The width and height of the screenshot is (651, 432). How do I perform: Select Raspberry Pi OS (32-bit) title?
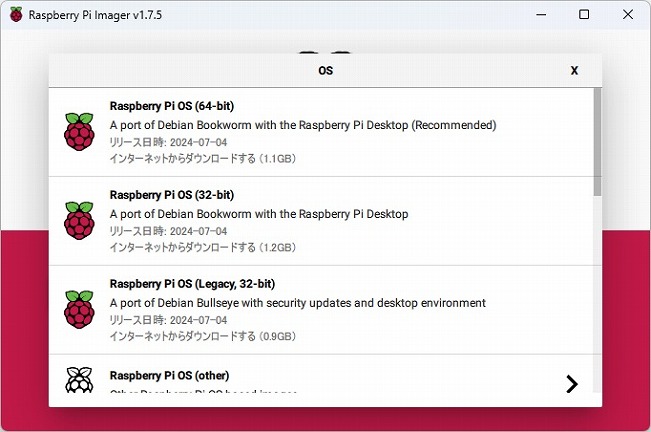[172, 195]
